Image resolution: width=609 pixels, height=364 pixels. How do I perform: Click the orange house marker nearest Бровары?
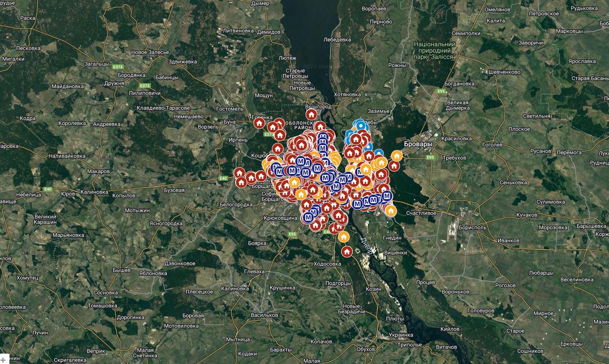pos(396,155)
